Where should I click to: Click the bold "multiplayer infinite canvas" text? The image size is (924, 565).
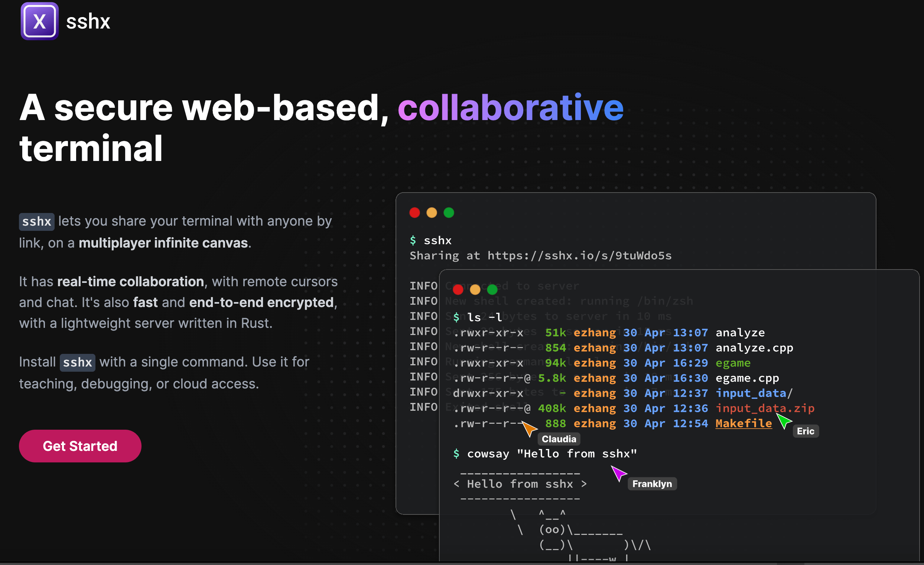pyautogui.click(x=163, y=243)
